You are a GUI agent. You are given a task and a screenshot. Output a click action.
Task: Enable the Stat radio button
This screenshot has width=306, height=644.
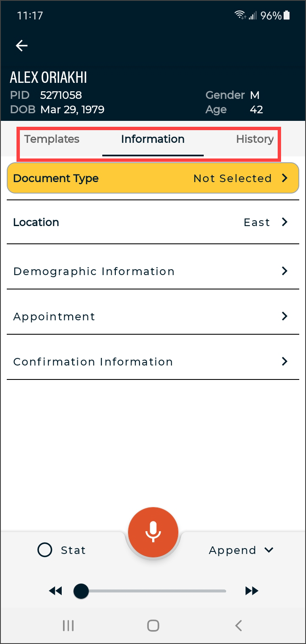click(45, 550)
